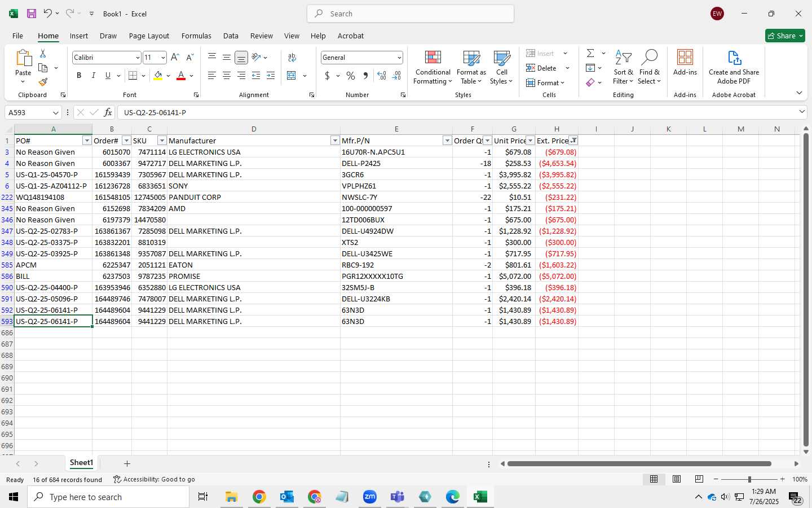
Task: Click the Format Painter brush icon
Action: [43, 82]
